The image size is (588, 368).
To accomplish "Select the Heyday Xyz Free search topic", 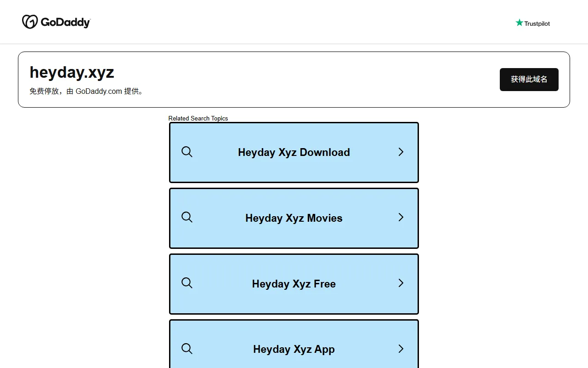I will 294,283.
